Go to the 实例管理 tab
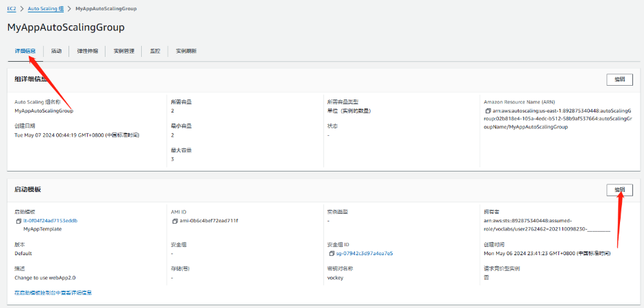Image resolution: width=644 pixels, height=308 pixels. [x=123, y=51]
